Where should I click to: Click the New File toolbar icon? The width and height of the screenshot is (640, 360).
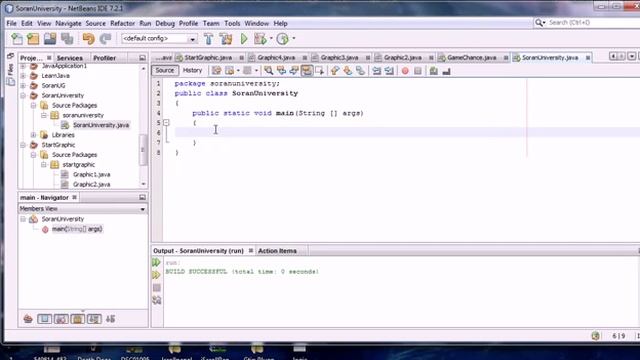coord(17,39)
